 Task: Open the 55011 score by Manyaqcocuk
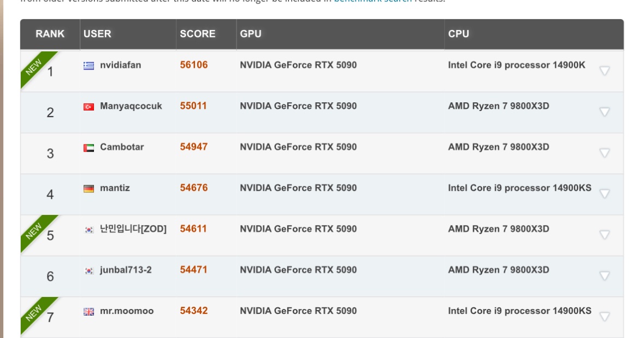pos(193,106)
